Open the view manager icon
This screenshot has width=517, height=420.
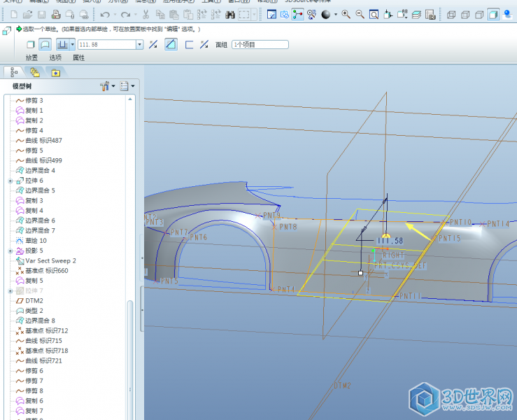tap(430, 15)
